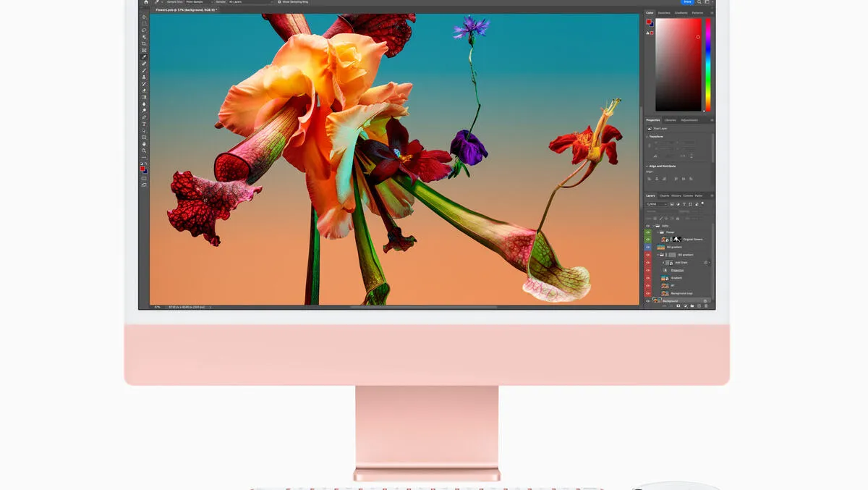Viewport: 868px width, 490px height.
Task: Collapse the BG gradient layer group
Action: tap(659, 255)
